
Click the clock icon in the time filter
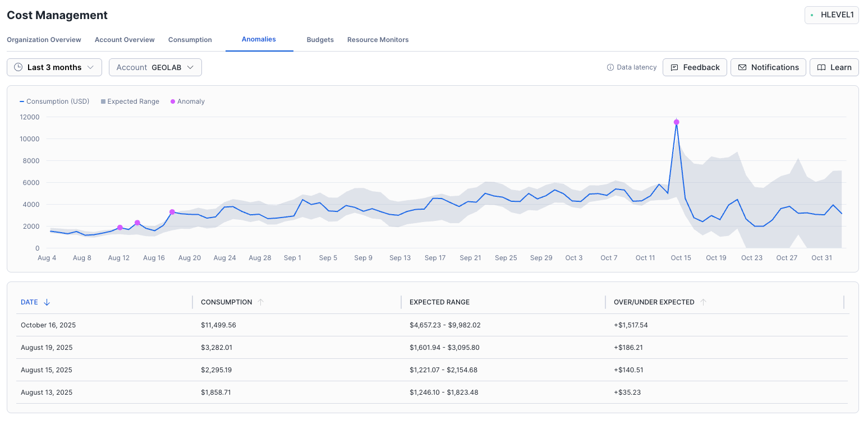pyautogui.click(x=17, y=67)
